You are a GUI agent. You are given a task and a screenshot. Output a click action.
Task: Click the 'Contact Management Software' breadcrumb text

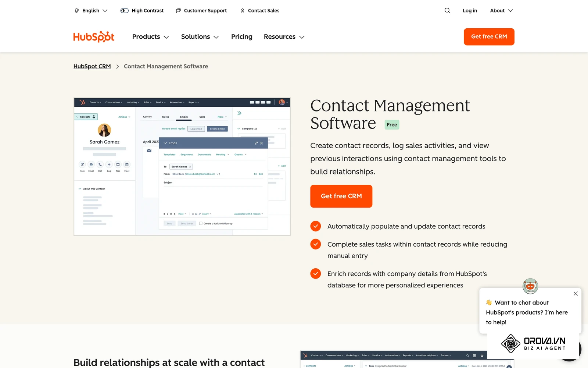[x=166, y=66]
